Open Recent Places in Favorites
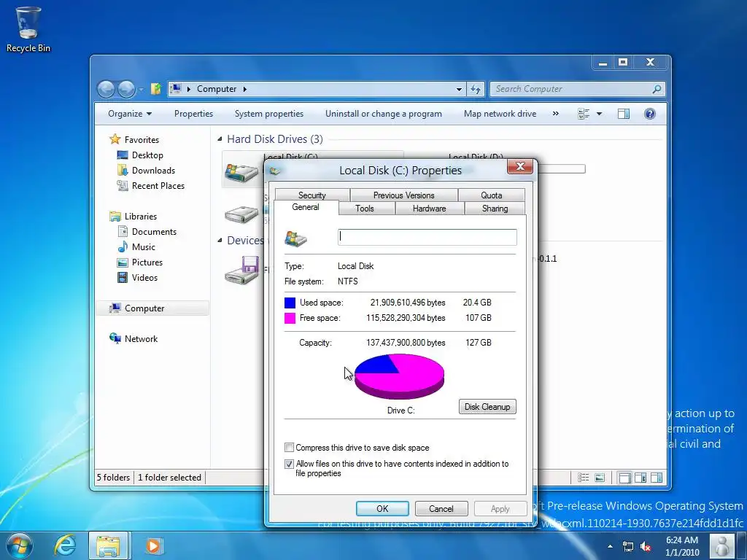 pos(158,186)
